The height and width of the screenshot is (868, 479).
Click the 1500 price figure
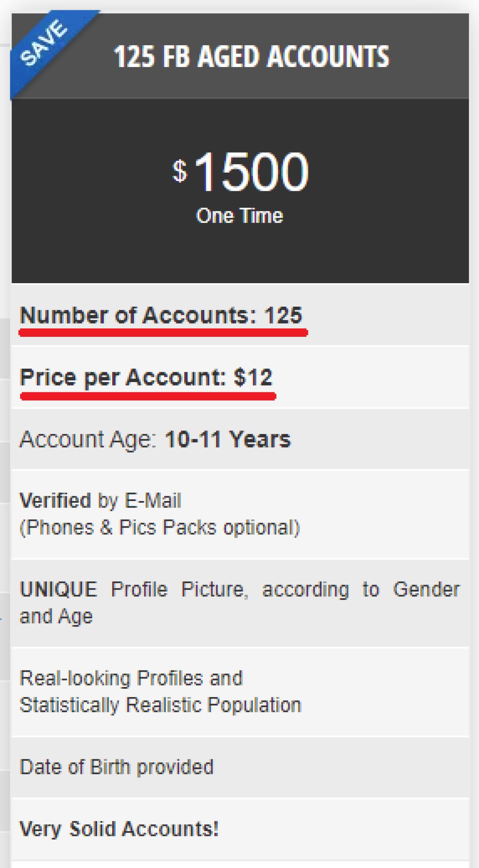click(x=251, y=172)
